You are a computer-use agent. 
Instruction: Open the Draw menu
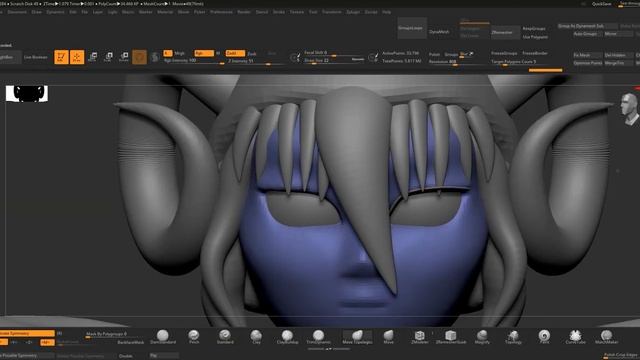tap(37, 12)
